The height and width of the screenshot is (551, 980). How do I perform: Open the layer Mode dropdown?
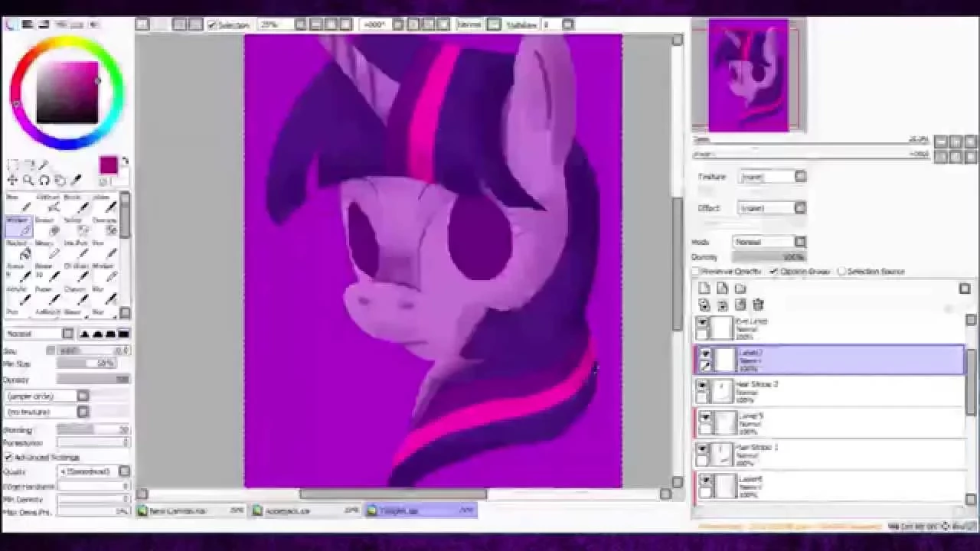[x=769, y=242]
